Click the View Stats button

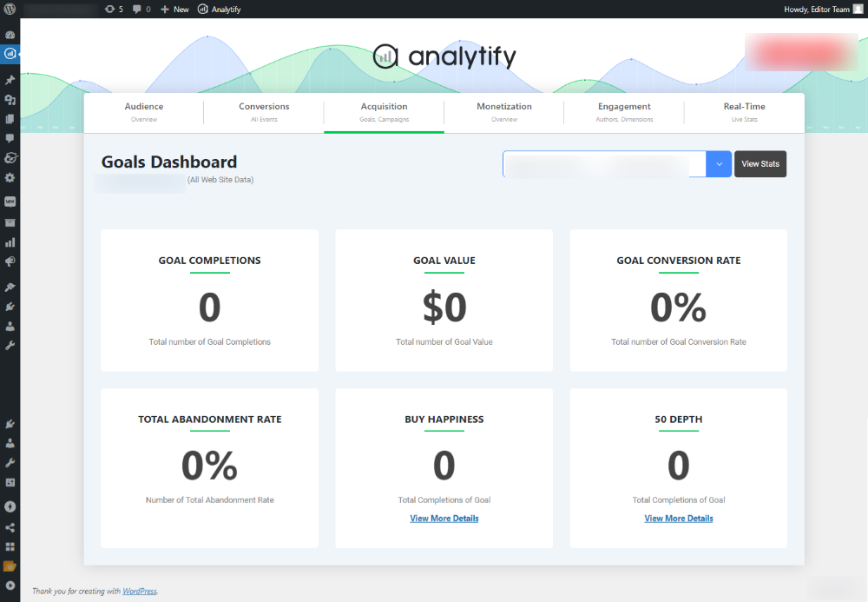coord(760,164)
